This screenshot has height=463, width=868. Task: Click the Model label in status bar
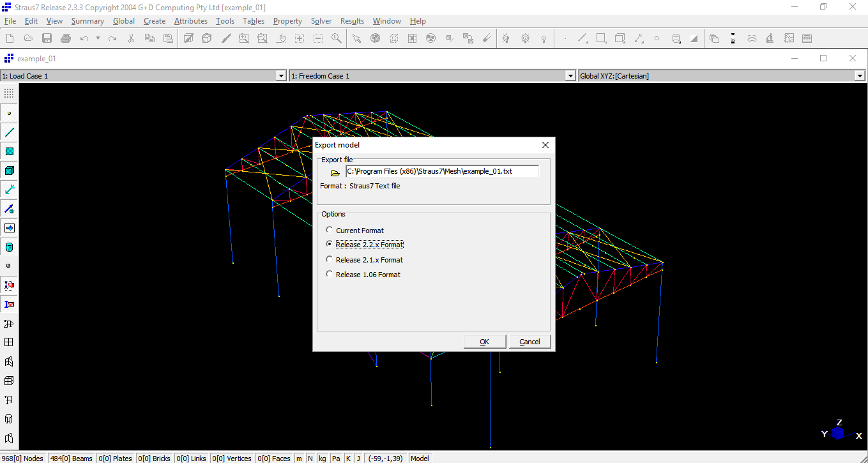tap(420, 458)
